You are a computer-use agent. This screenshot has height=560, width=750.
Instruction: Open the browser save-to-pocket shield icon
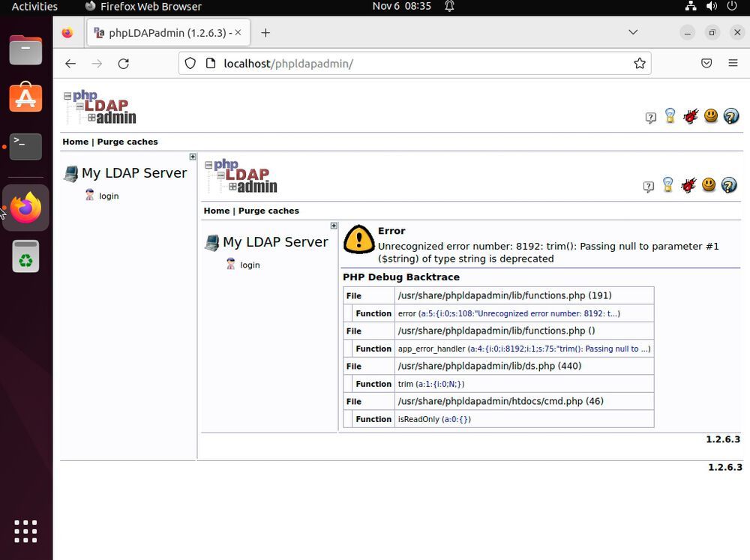tap(706, 63)
